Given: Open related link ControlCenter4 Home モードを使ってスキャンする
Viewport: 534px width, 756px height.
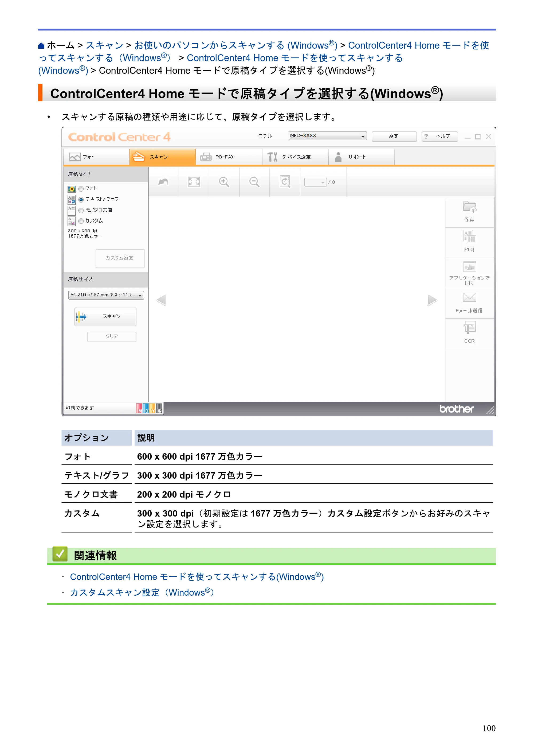Looking at the screenshot, I should point(197,576).
